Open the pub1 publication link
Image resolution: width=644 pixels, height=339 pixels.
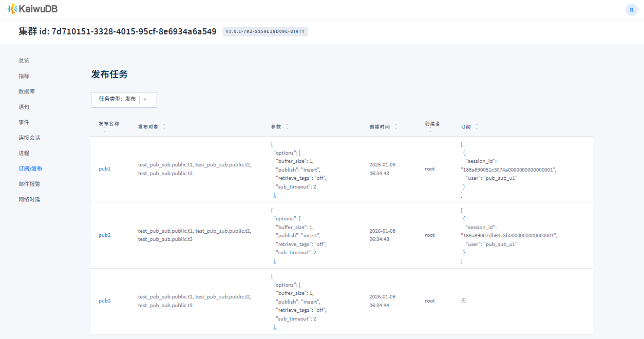click(x=105, y=169)
